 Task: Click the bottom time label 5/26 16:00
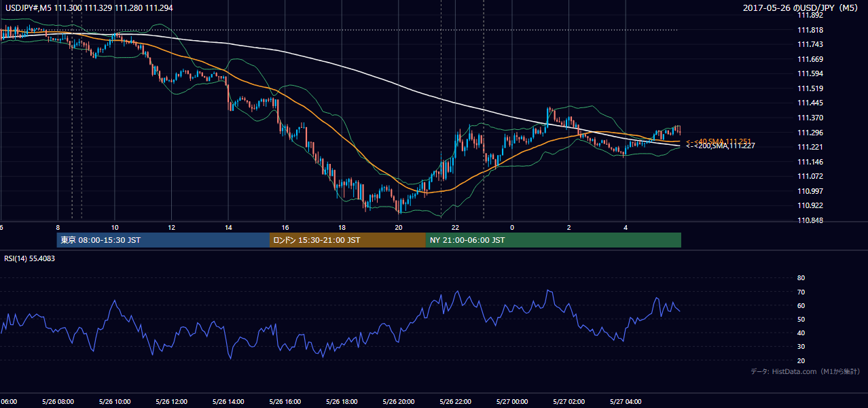coord(285,402)
